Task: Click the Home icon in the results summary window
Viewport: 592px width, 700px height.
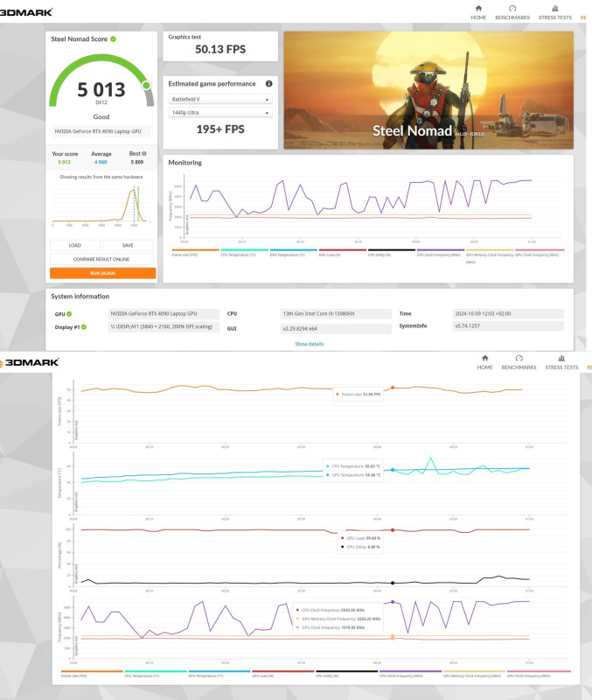Action: (x=478, y=8)
